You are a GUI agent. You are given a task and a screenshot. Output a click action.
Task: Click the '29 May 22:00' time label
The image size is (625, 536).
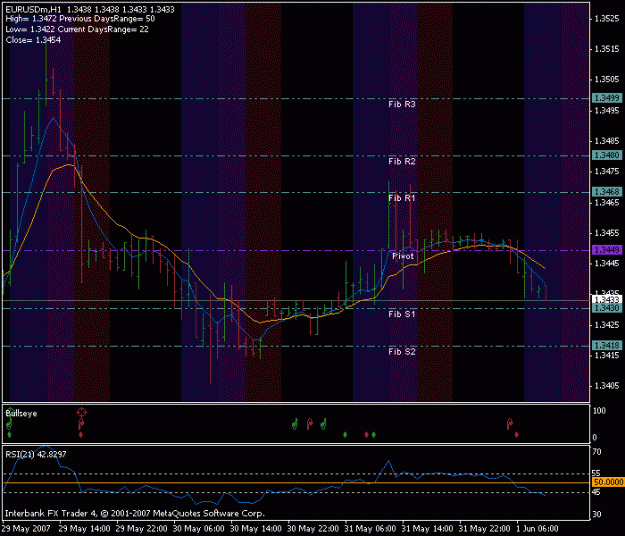[x=142, y=529]
